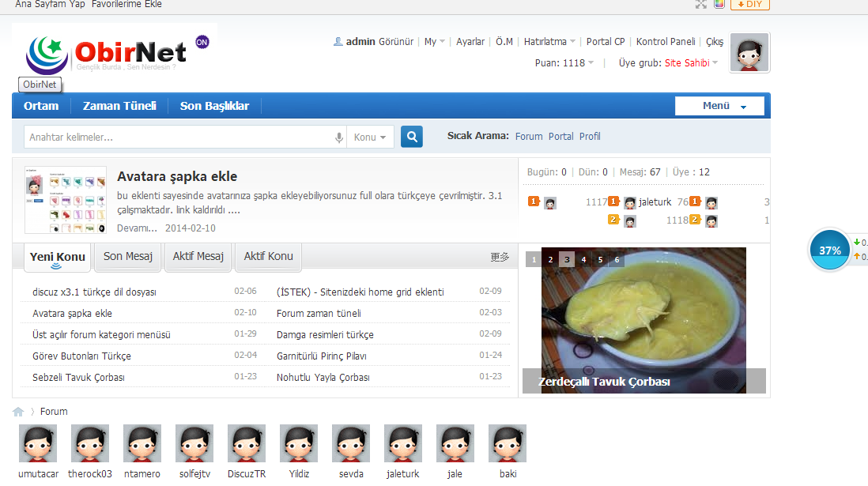This screenshot has height=486, width=868.
Task: Select slide number 4
Action: point(583,260)
